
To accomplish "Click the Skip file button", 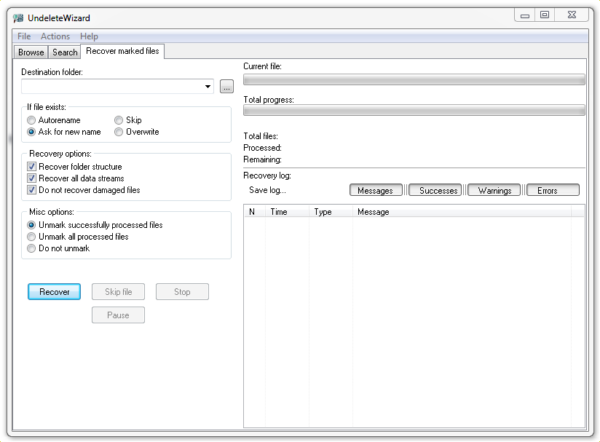I will pos(118,292).
